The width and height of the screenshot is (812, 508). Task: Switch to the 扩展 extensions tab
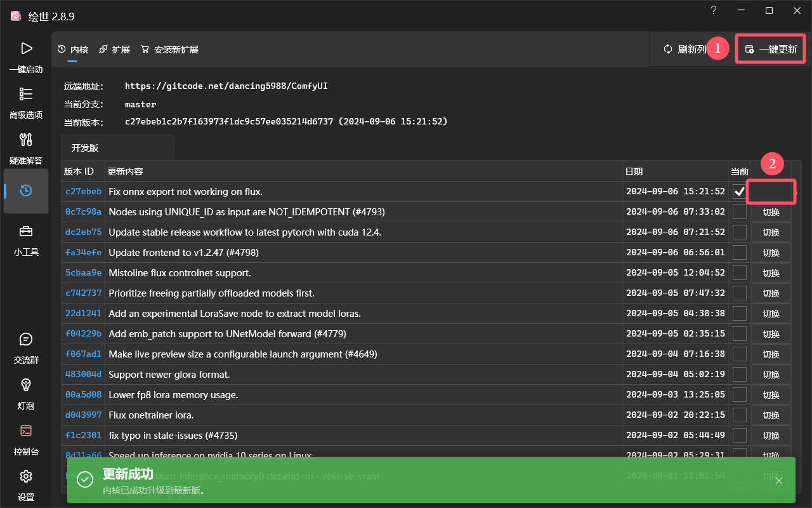115,50
